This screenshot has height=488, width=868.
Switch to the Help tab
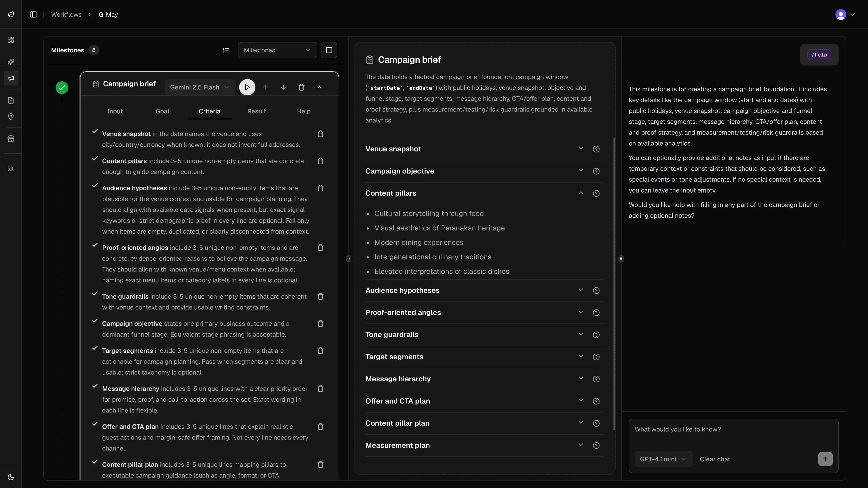point(304,111)
